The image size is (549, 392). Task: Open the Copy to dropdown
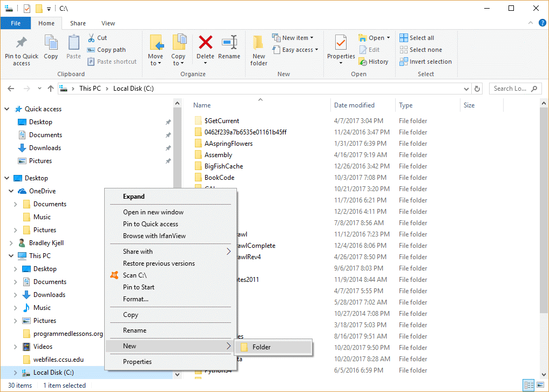point(178,60)
